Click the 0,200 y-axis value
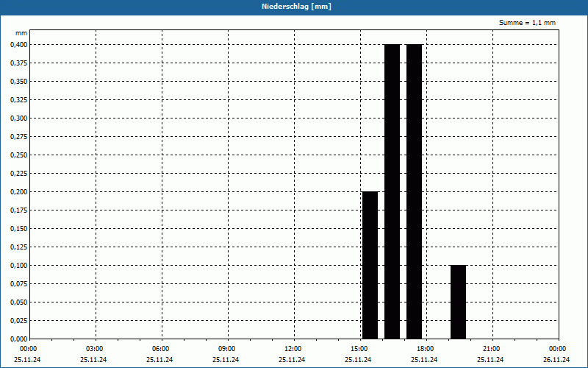 coord(19,192)
